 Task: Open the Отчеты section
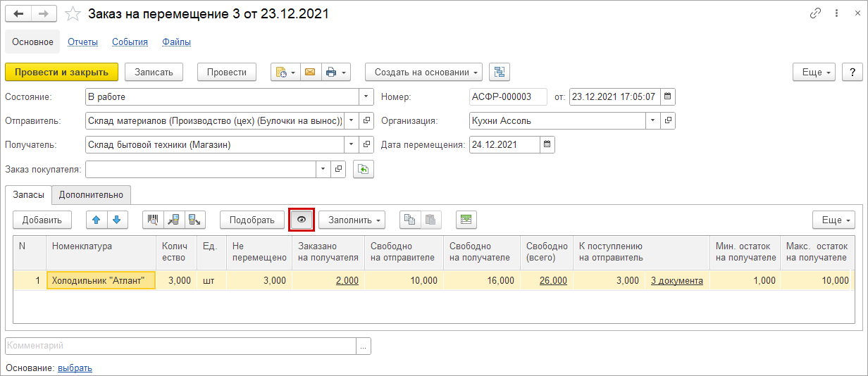click(82, 42)
